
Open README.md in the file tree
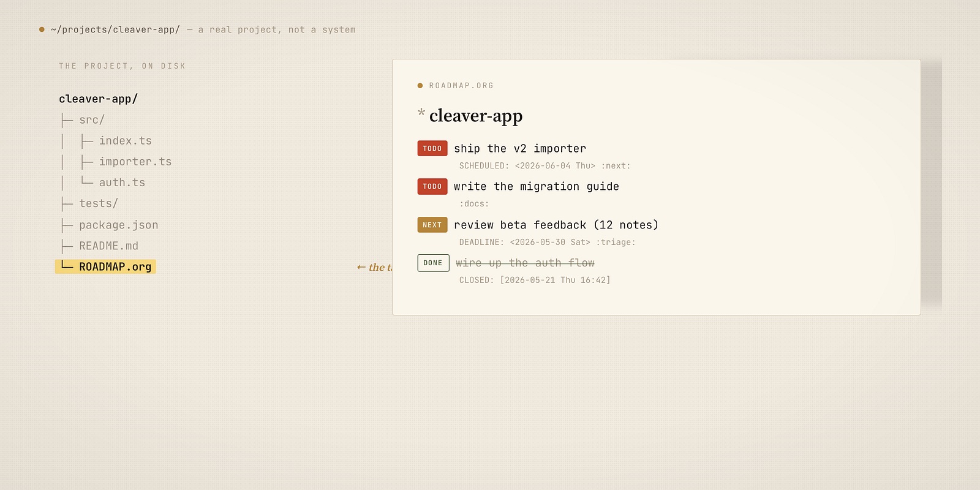click(109, 246)
